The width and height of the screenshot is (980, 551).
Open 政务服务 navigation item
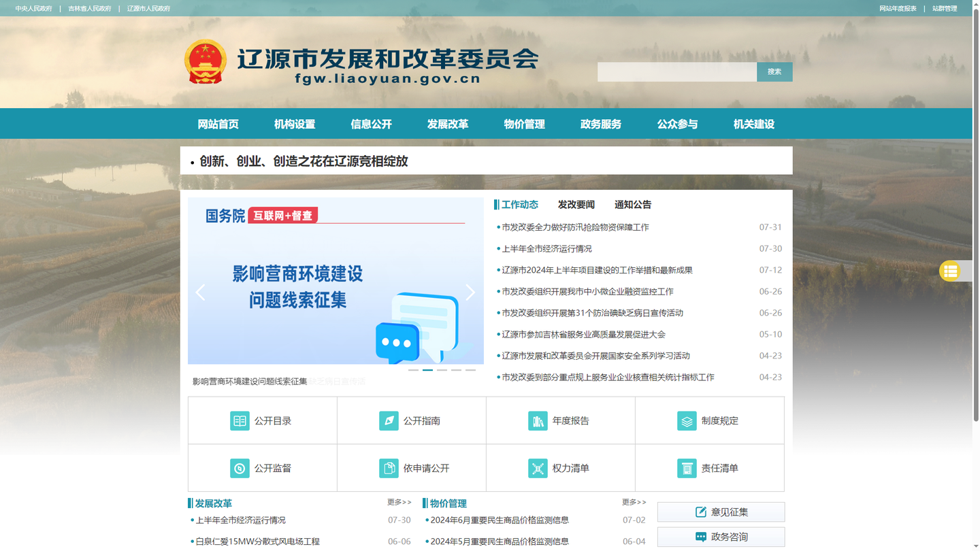[601, 124]
